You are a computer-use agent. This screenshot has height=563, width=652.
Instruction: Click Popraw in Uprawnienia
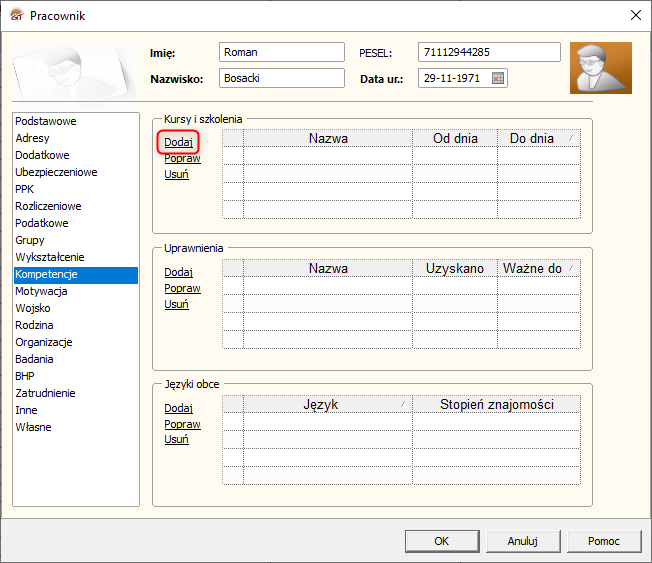pos(182,288)
